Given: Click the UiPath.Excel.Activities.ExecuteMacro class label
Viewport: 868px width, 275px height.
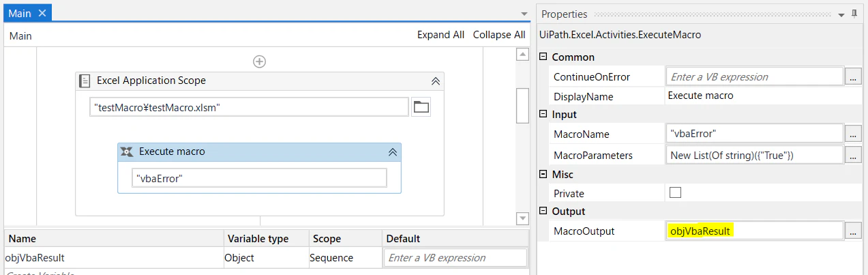Looking at the screenshot, I should 620,35.
